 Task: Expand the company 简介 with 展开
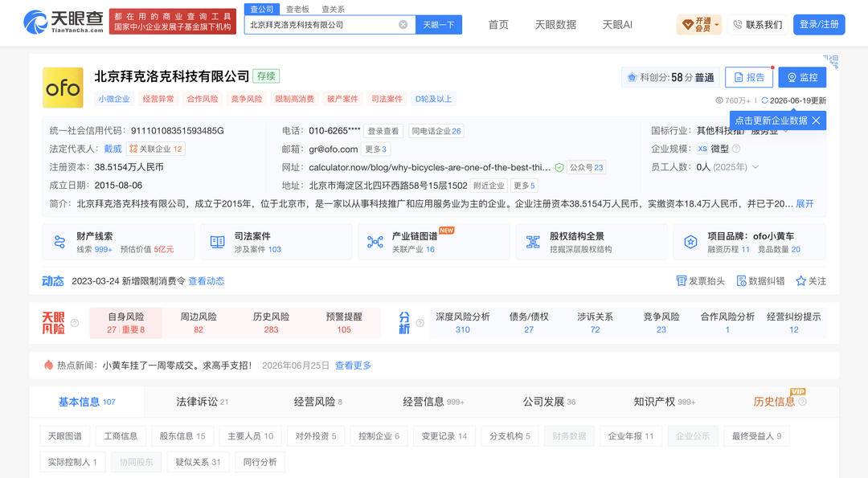805,203
